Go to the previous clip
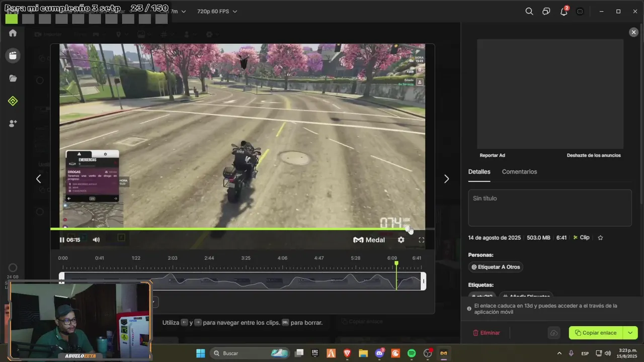644x362 pixels. pos(38,178)
